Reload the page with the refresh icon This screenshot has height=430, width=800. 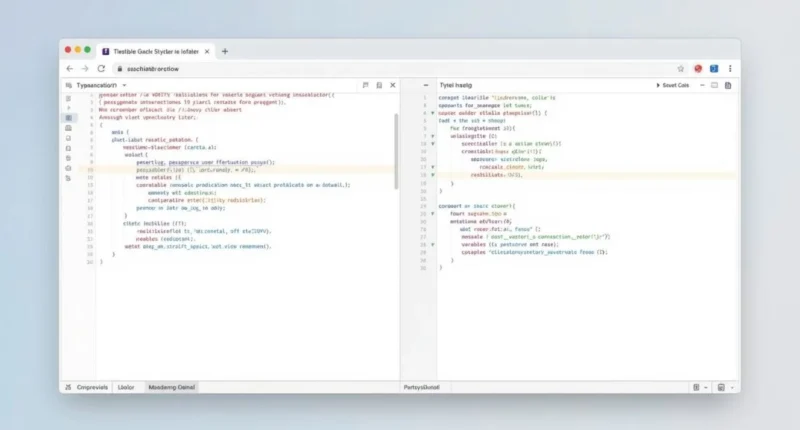[101, 68]
